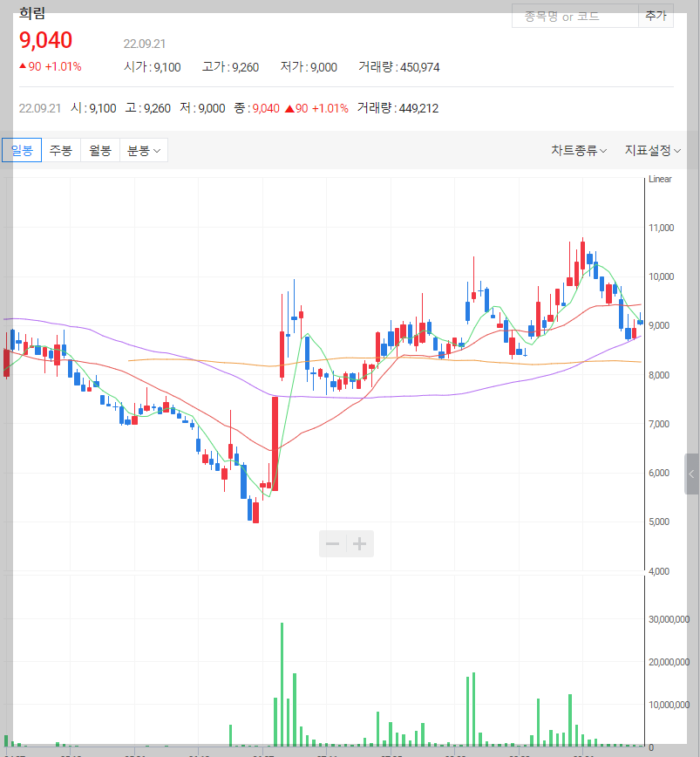Click the 거래량 : 449,212 text
The width and height of the screenshot is (700, 757).
tap(398, 108)
